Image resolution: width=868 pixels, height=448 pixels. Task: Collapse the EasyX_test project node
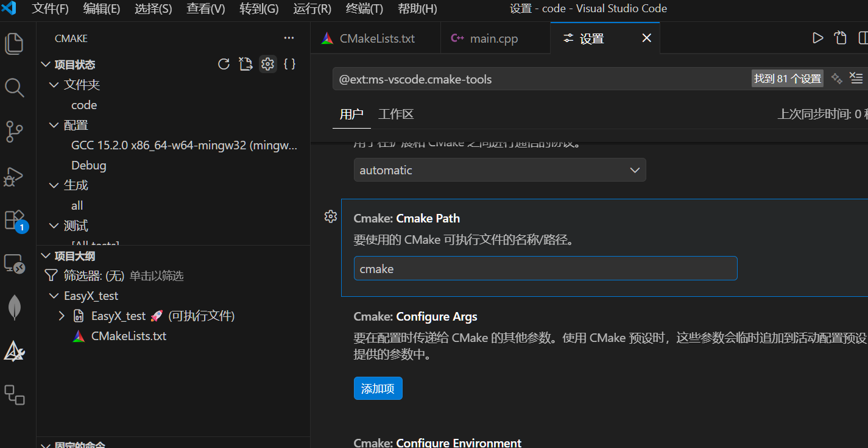54,296
